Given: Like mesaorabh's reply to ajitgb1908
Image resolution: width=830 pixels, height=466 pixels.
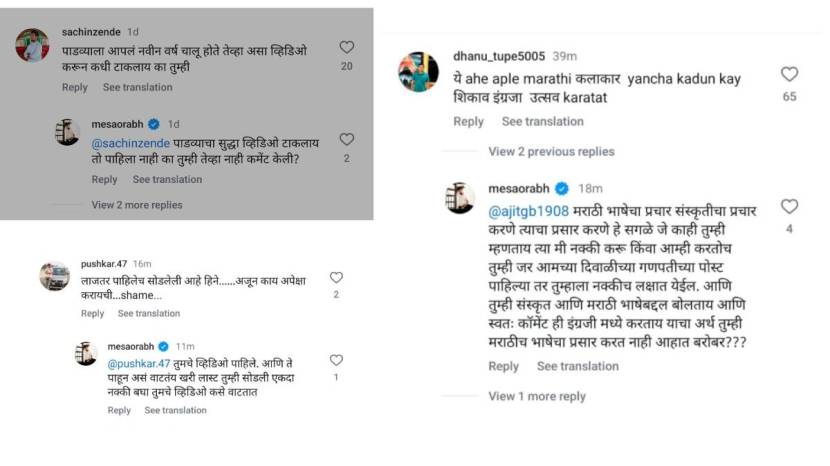Looking at the screenshot, I should click(789, 207).
